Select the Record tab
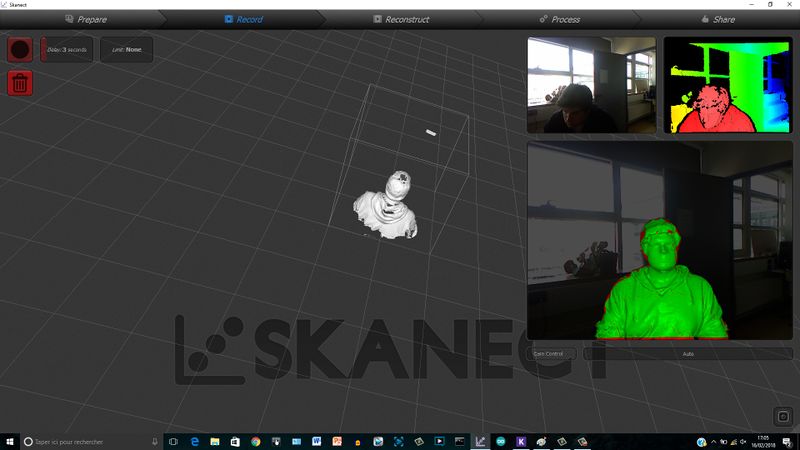Image resolution: width=800 pixels, height=450 pixels. click(x=243, y=19)
